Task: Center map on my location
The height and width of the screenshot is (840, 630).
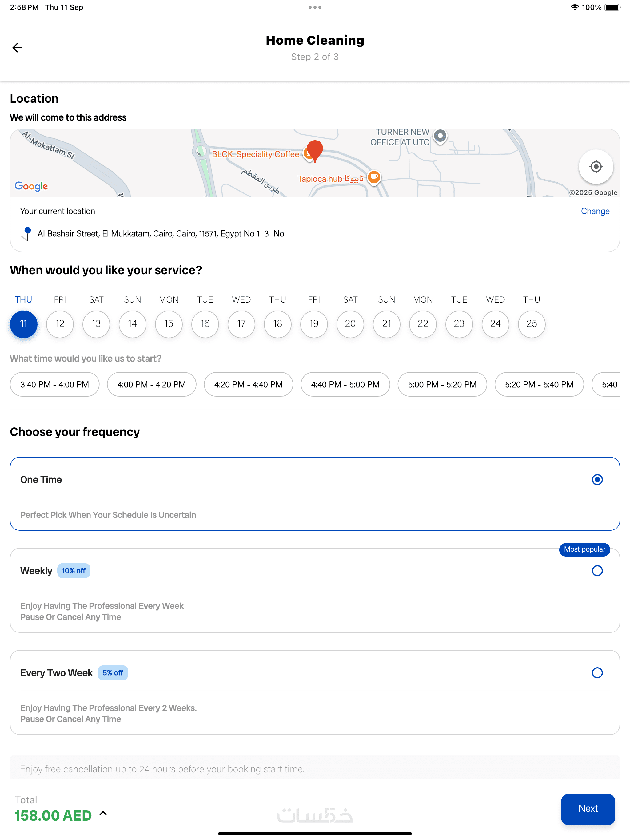Action: point(596,166)
